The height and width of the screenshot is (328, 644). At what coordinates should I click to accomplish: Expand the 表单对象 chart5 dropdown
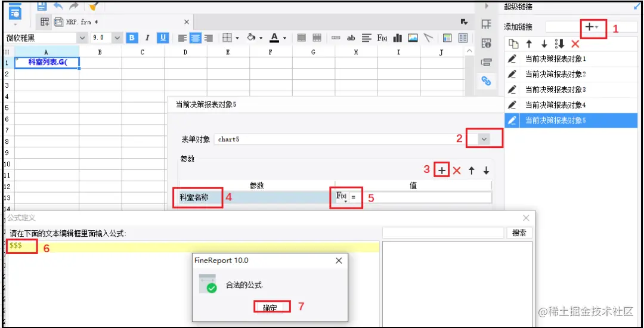(x=484, y=139)
